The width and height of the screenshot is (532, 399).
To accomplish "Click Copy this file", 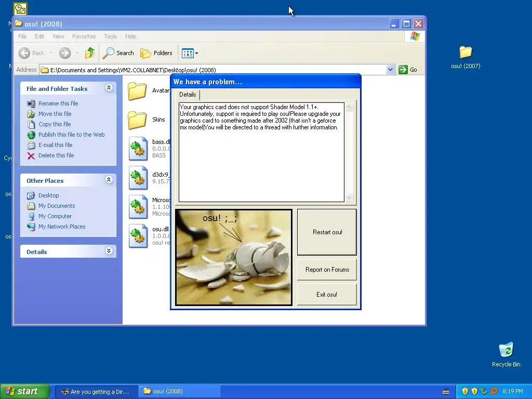I will pyautogui.click(x=54, y=124).
